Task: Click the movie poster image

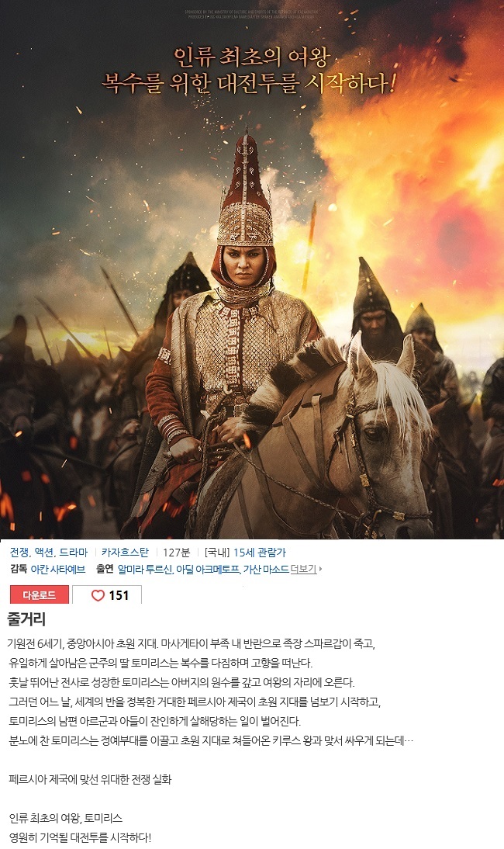Action: pyautogui.click(x=252, y=269)
